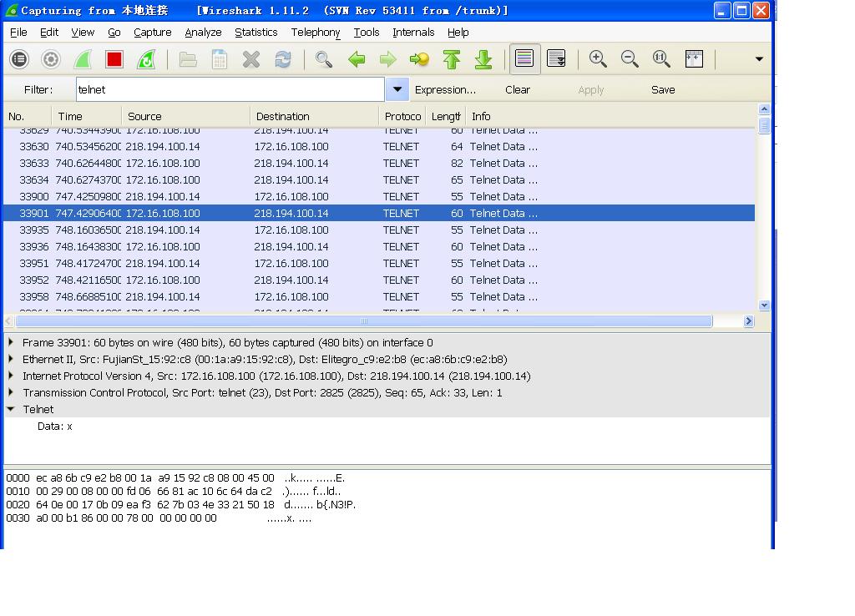
Task: Stop the running capture with red square
Action: click(114, 59)
